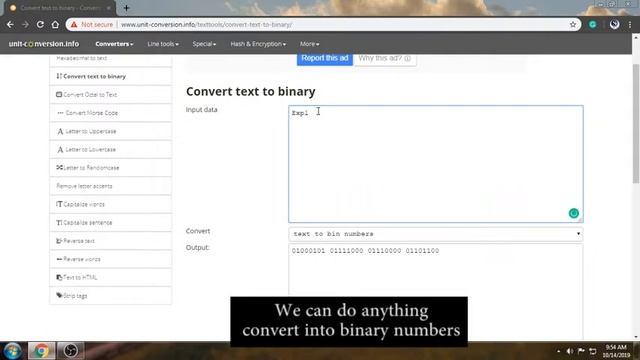Click the unit-conversion.info site logo
Screen dimensions: 640x360
(x=44, y=44)
